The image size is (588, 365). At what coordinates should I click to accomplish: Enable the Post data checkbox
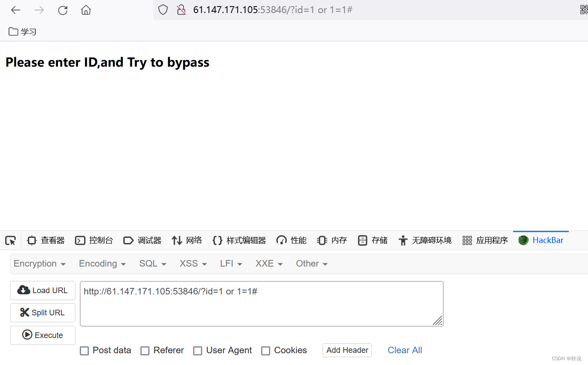(x=84, y=351)
